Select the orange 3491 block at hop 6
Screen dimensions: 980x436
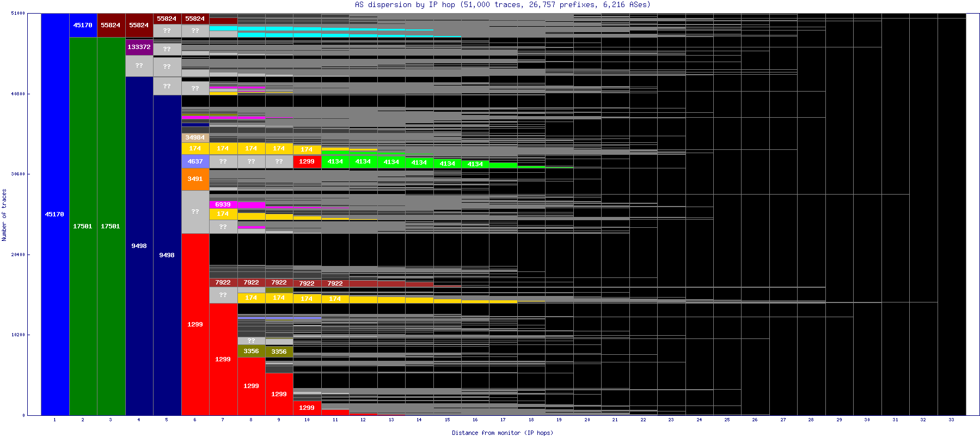(x=195, y=179)
